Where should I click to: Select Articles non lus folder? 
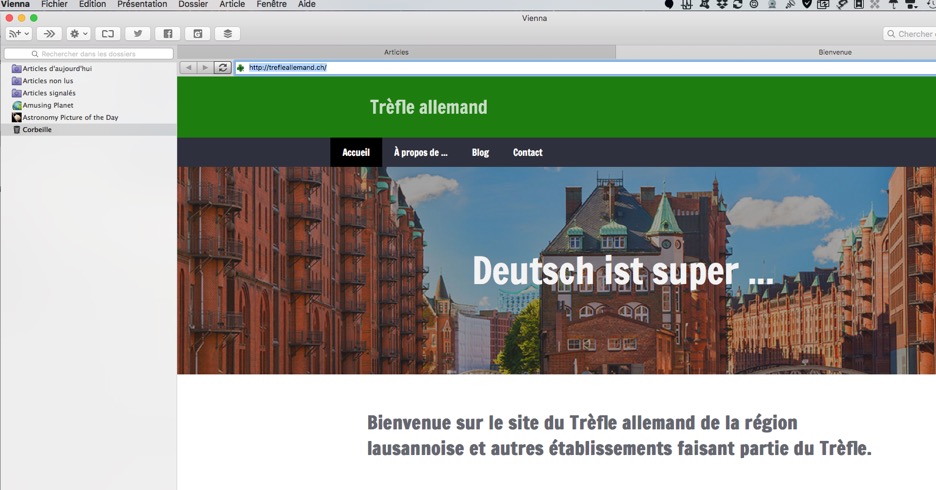pos(48,81)
